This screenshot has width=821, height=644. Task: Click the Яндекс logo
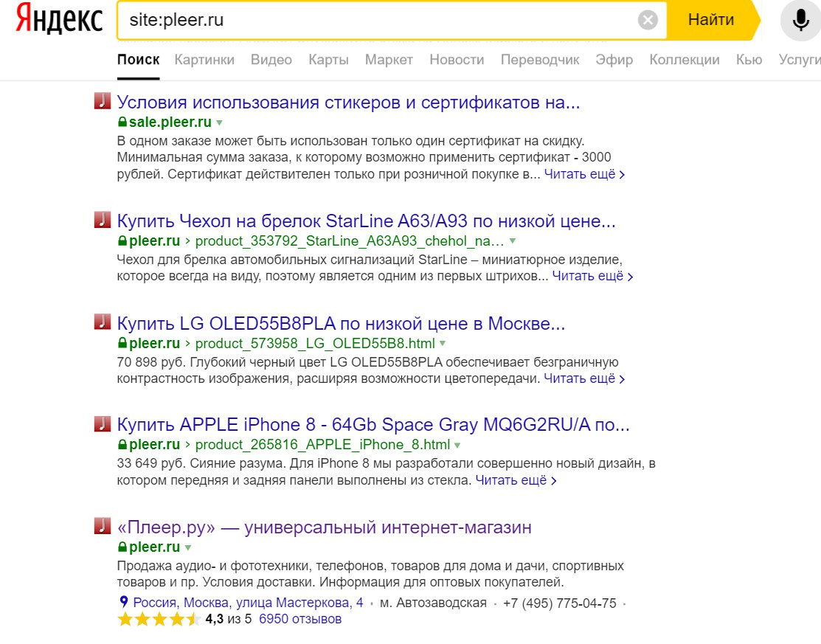coord(59,19)
